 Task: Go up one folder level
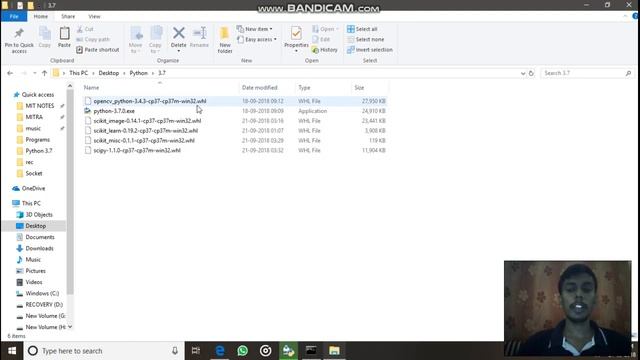[44, 73]
